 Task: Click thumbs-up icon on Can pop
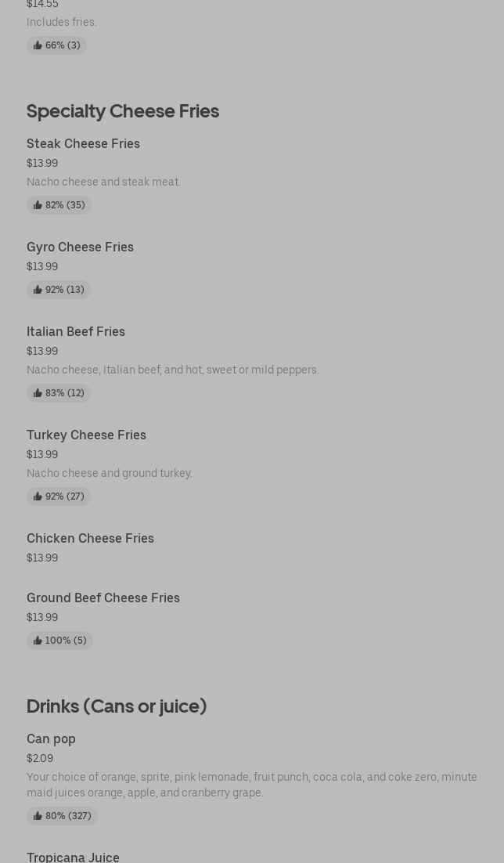click(x=38, y=816)
